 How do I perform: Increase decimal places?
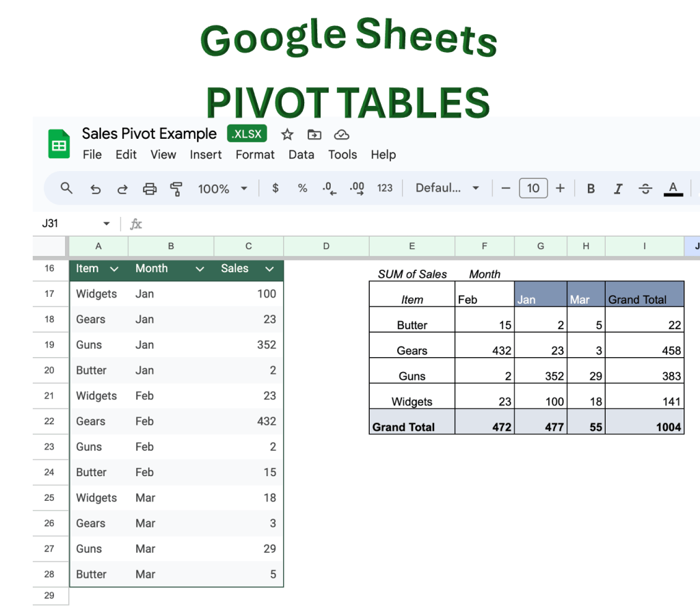click(357, 188)
